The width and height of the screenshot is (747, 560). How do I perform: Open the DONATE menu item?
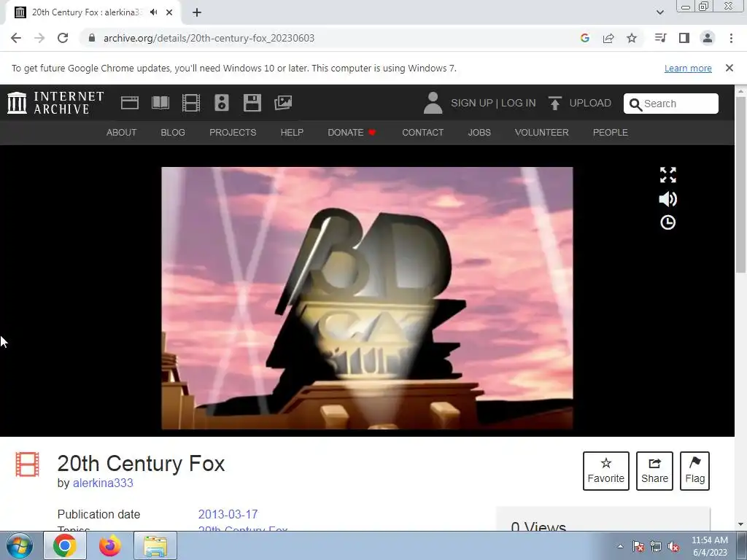click(x=352, y=133)
